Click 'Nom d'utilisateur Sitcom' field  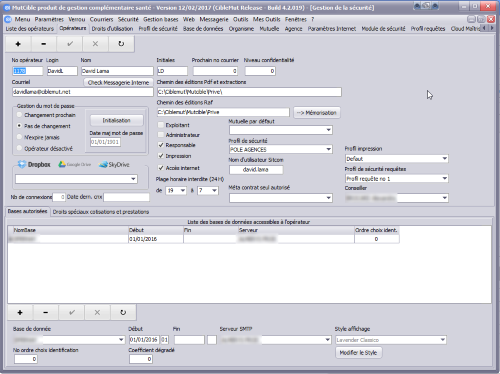point(256,170)
